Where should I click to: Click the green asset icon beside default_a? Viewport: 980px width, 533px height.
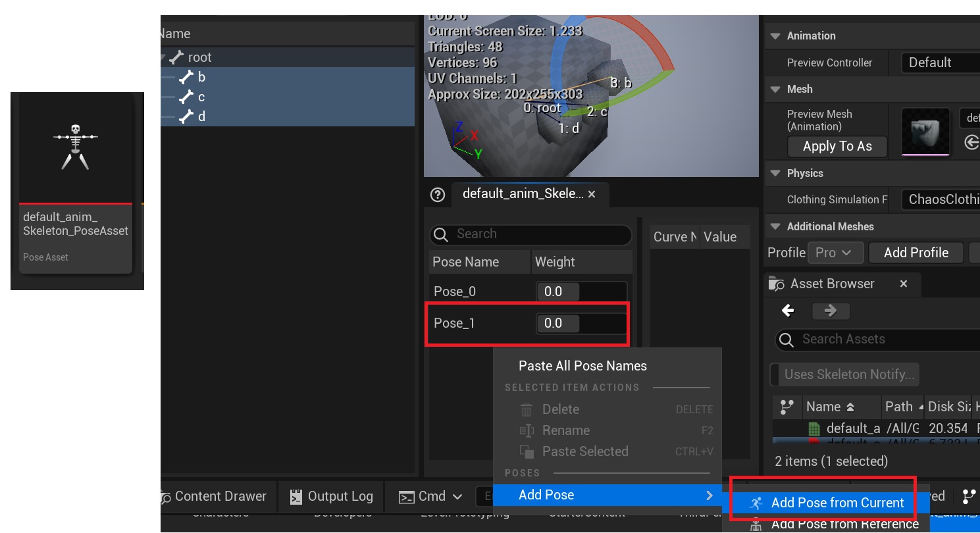814,428
